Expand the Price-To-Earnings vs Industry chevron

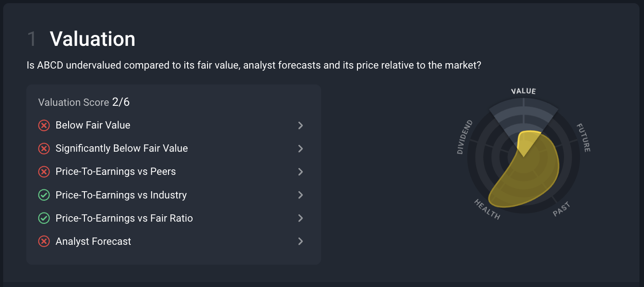300,195
